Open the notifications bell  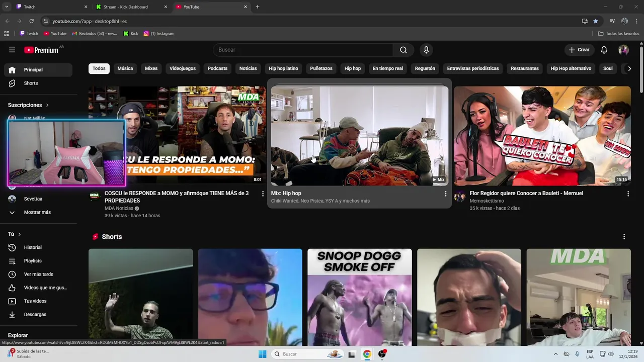tap(604, 50)
